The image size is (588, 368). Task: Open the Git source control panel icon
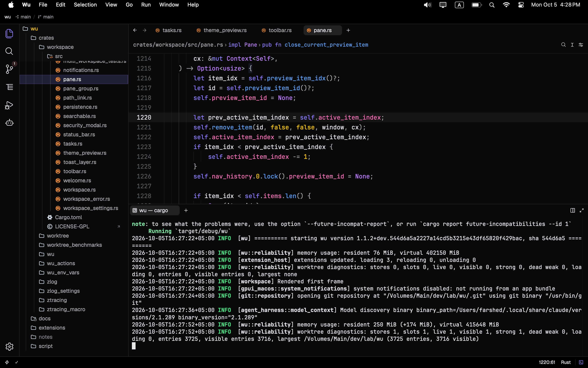pos(9,69)
